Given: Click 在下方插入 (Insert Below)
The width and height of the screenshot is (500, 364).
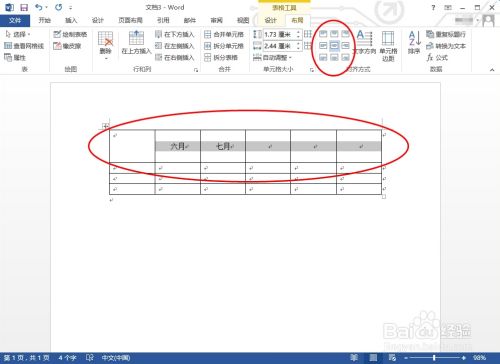Looking at the screenshot, I should pyautogui.click(x=175, y=34).
